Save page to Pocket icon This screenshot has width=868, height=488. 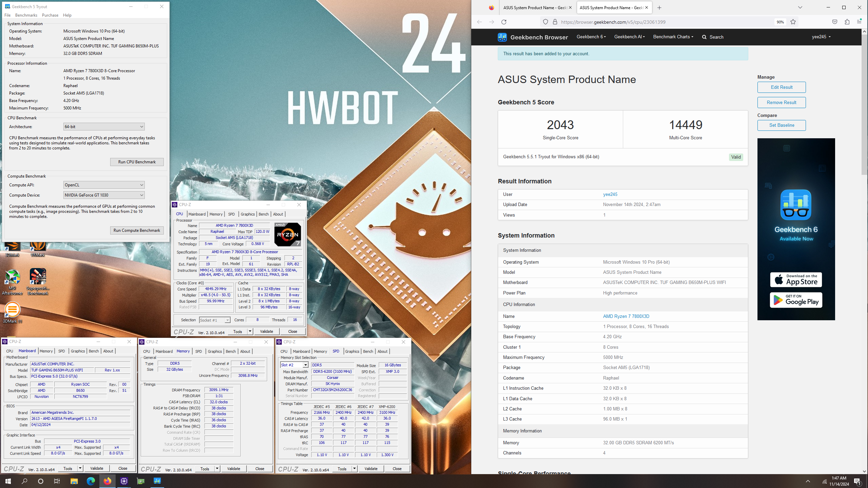pyautogui.click(x=834, y=22)
